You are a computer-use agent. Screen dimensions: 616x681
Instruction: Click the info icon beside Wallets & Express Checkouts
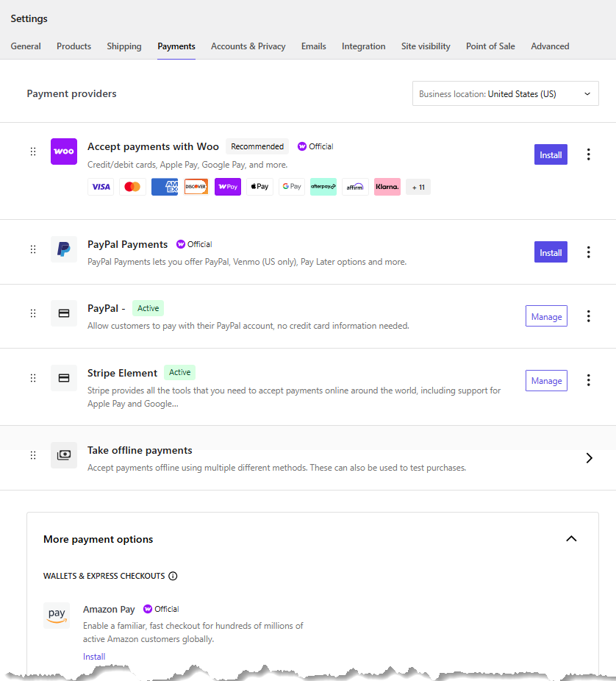click(x=173, y=577)
